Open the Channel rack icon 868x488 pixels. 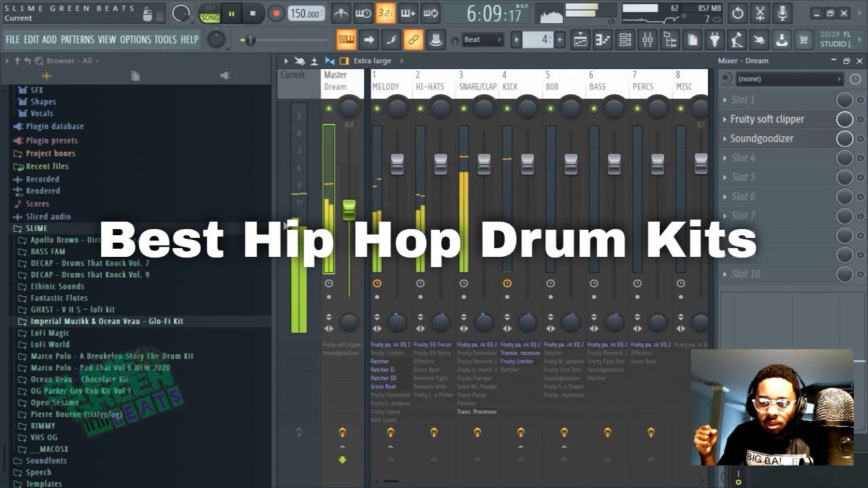[x=624, y=39]
